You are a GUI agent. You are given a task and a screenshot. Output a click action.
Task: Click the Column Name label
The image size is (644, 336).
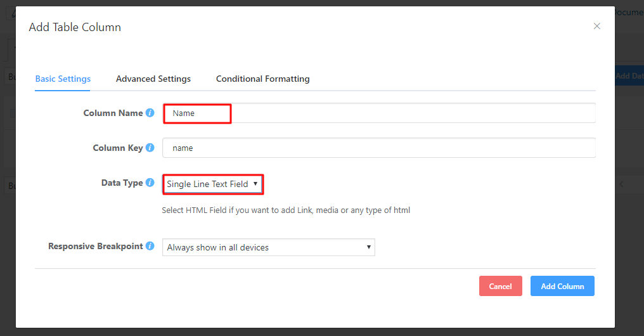[x=113, y=113]
